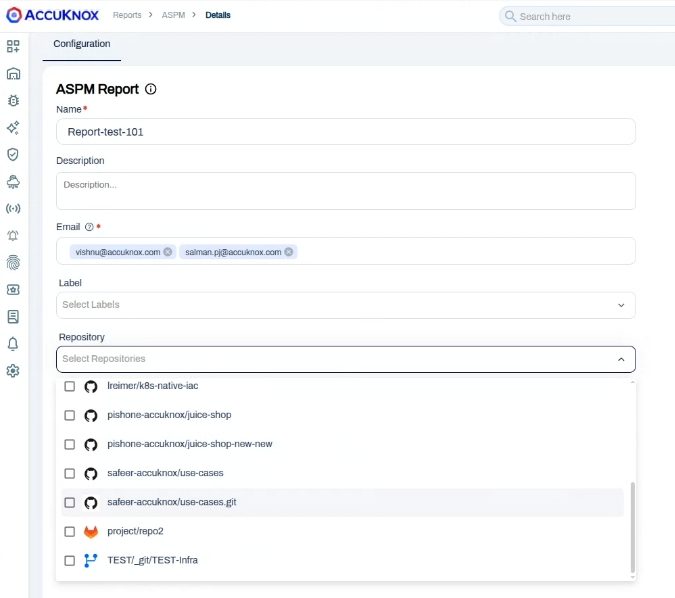
Task: Click the search magnifier icon
Action: pos(510,16)
